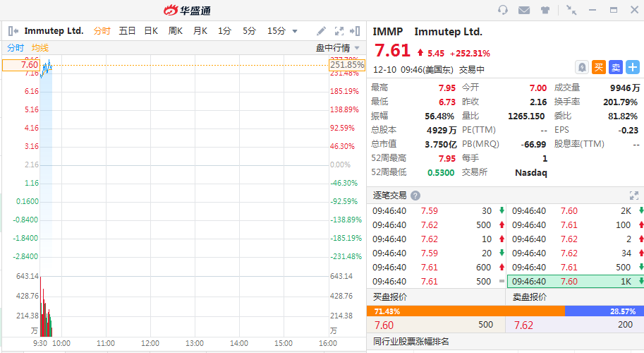This screenshot has height=353, width=644.
Task: Select the 5分 five-minute chart tab
Action: point(250,31)
